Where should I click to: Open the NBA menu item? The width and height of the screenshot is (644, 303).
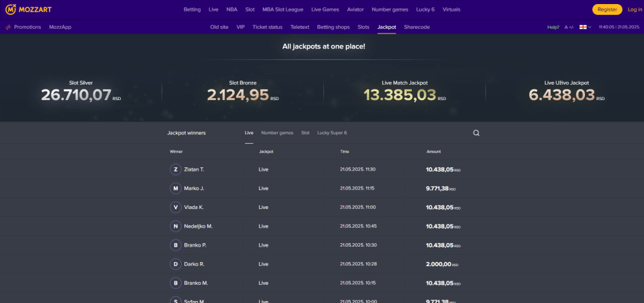pos(231,9)
